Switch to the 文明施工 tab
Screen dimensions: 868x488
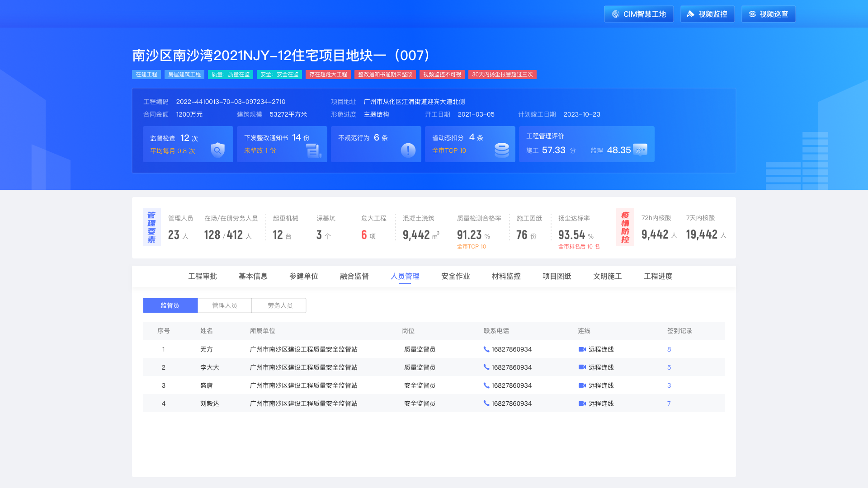(608, 276)
